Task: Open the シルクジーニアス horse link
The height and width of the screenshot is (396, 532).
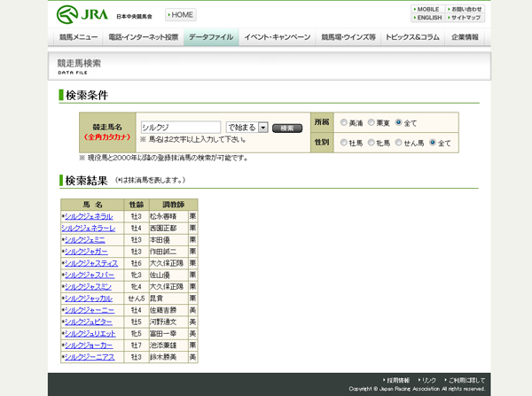Action: 90,357
